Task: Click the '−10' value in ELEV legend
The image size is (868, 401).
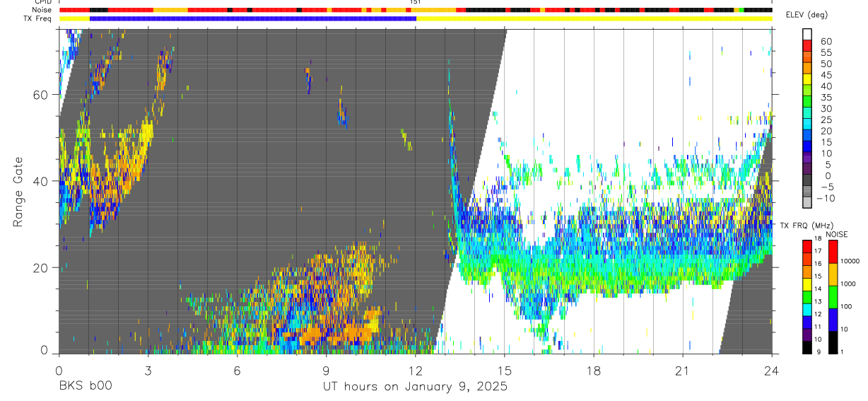Action: pyautogui.click(x=825, y=198)
